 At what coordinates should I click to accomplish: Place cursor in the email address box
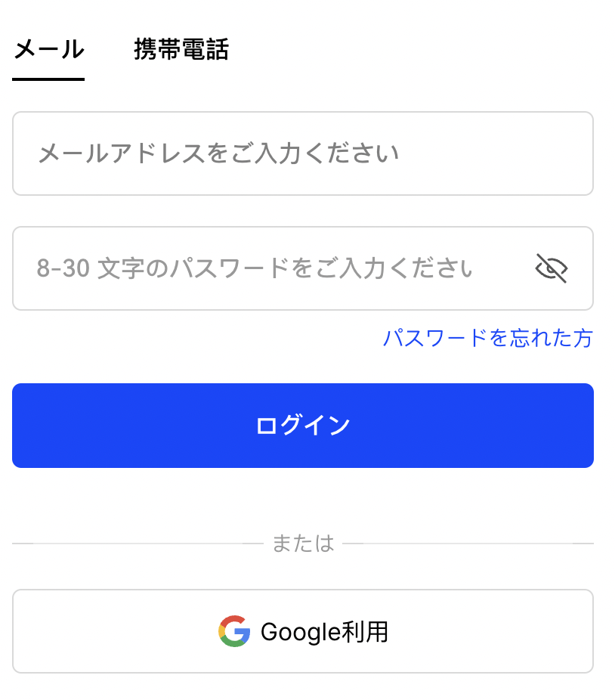pos(303,153)
